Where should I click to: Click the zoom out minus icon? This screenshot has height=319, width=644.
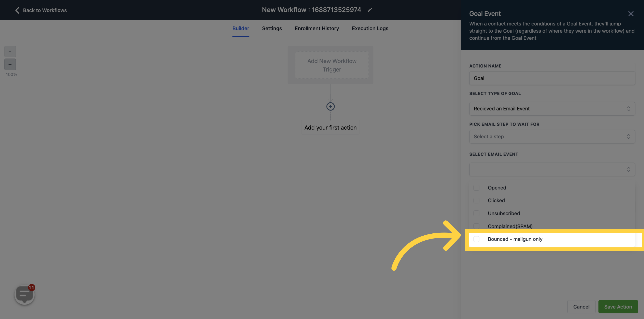10,64
